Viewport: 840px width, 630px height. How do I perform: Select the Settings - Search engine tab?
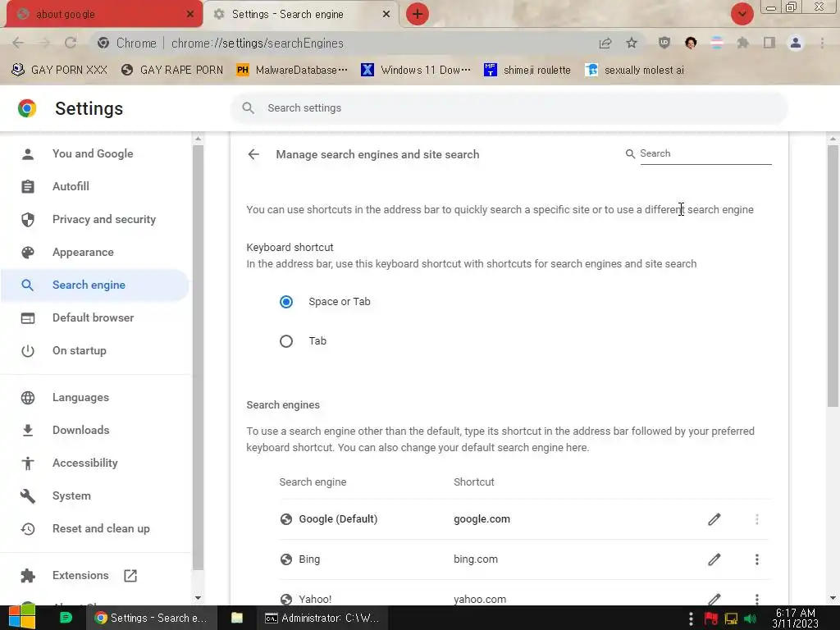coord(301,14)
